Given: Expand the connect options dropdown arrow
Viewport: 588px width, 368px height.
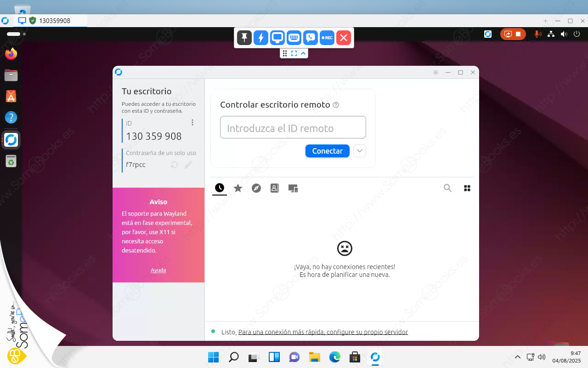Looking at the screenshot, I should (x=360, y=151).
